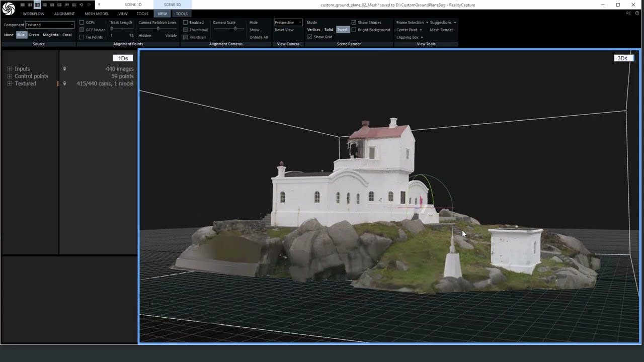This screenshot has width=644, height=362.
Task: Adjust the Camera Relation Lines slider
Action: [x=158, y=29]
